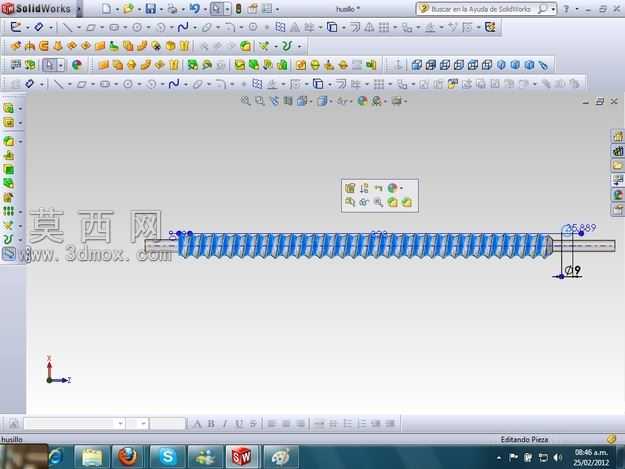Click Edit Appearance ball in heads-up view bar

[362, 101]
